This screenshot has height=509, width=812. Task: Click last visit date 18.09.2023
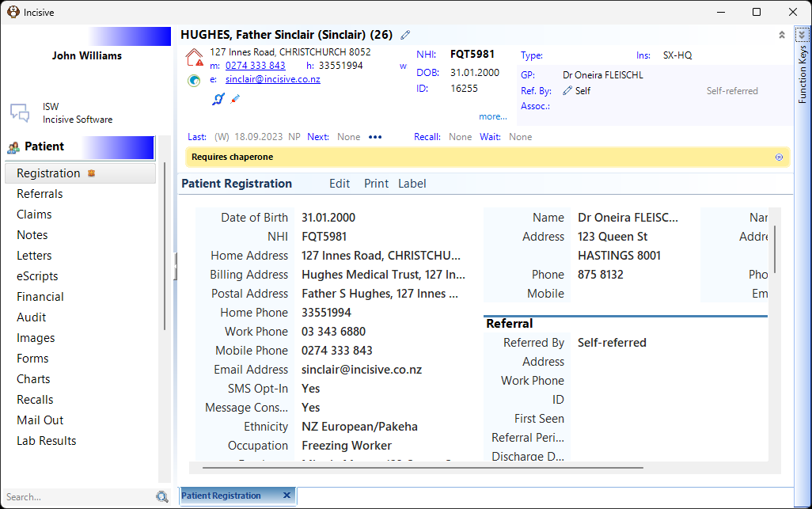coord(259,137)
